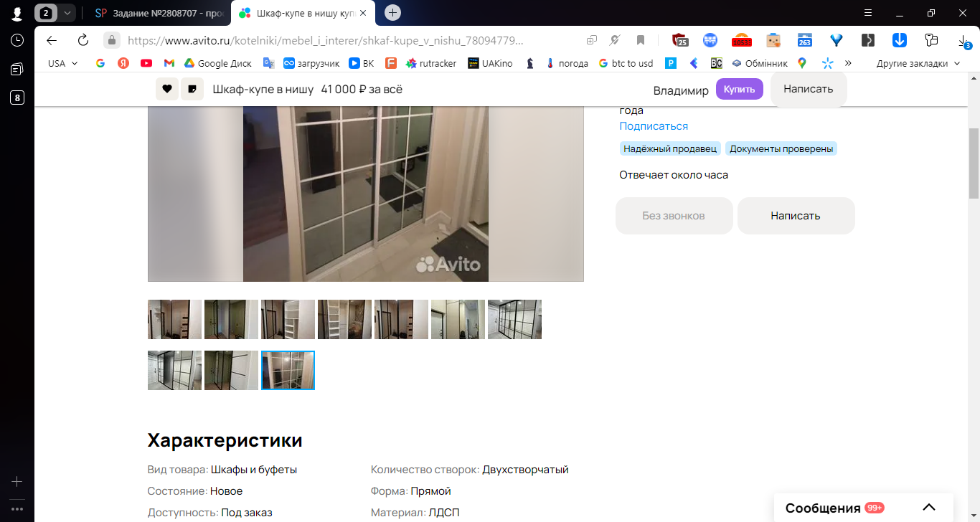Open the погода bookmark
The image size is (980, 522).
tap(567, 63)
